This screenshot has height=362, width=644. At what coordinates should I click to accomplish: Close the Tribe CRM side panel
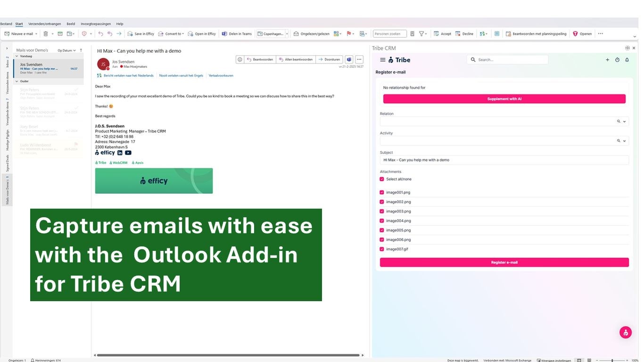point(634,48)
